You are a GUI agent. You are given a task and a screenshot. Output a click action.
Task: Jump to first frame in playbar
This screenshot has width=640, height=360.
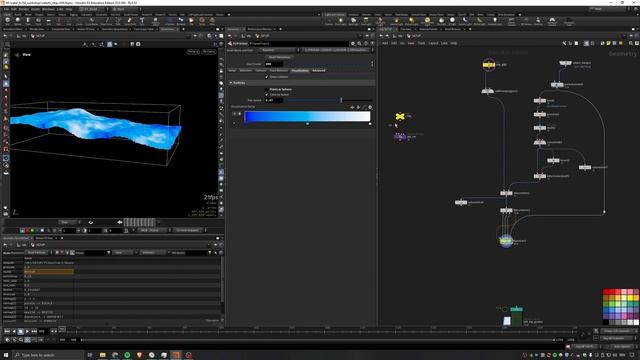(x=7, y=331)
